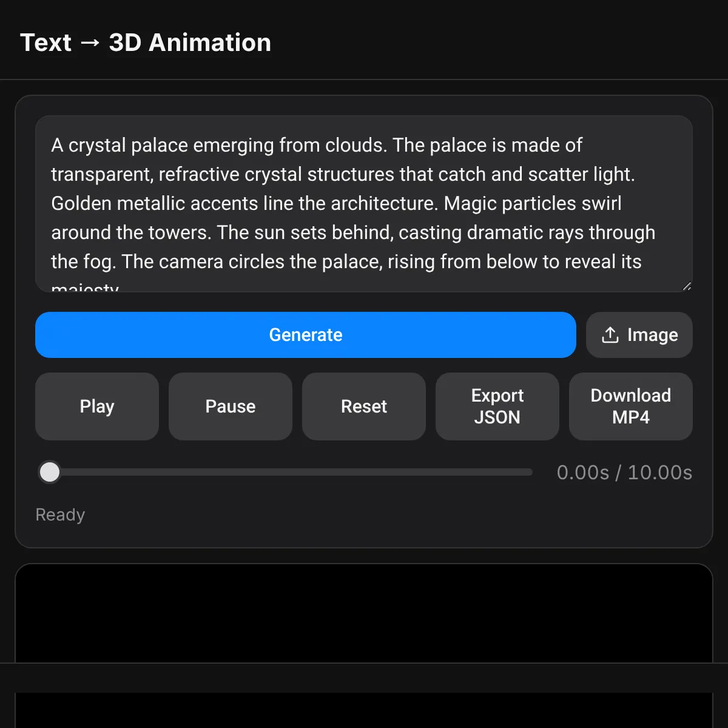The width and height of the screenshot is (728, 728).
Task: Export the scene as JSON
Action: click(x=497, y=406)
